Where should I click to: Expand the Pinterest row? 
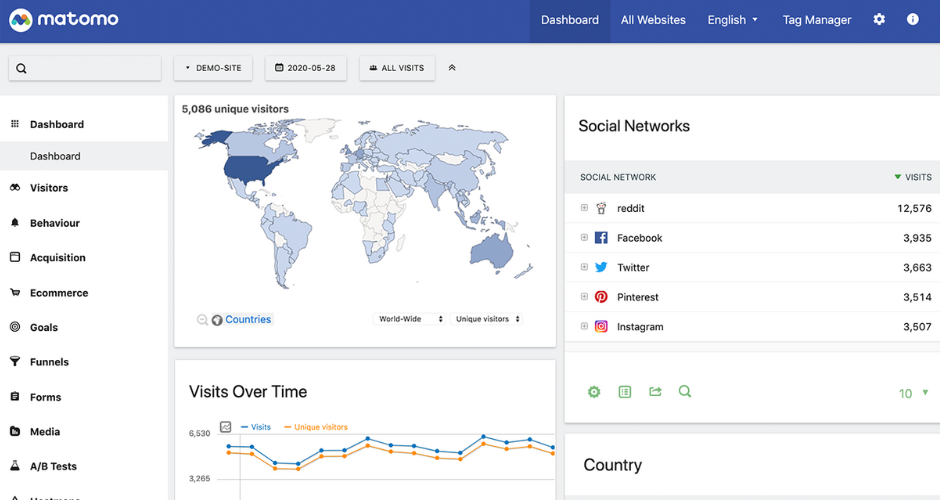coord(584,296)
